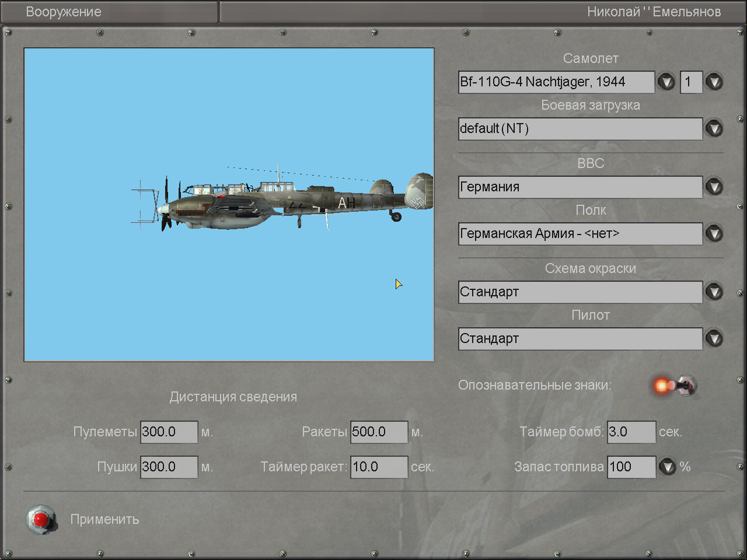Expand the Боевая загрузка loadout dropdown
This screenshot has width=747, height=560.
(x=714, y=128)
